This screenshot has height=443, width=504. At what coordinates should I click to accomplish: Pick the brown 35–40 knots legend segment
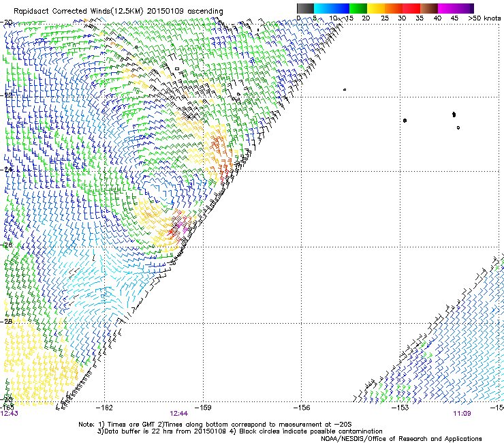[429, 8]
